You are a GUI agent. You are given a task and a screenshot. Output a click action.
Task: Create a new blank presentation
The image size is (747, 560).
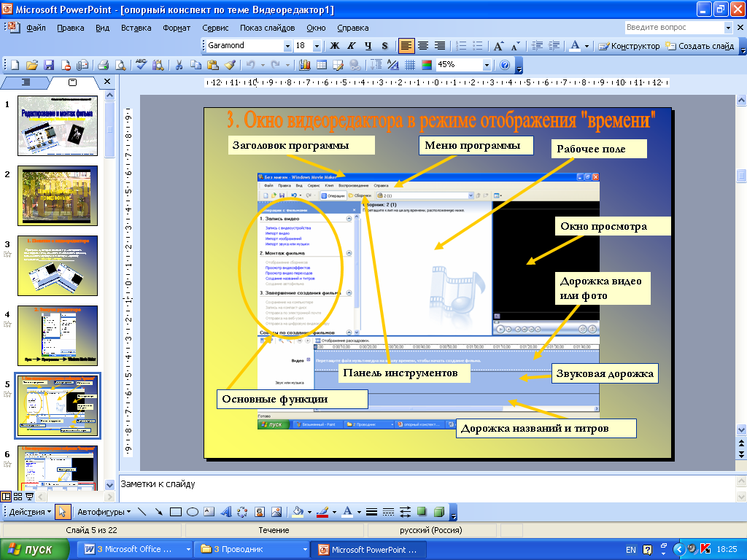pyautogui.click(x=15, y=65)
